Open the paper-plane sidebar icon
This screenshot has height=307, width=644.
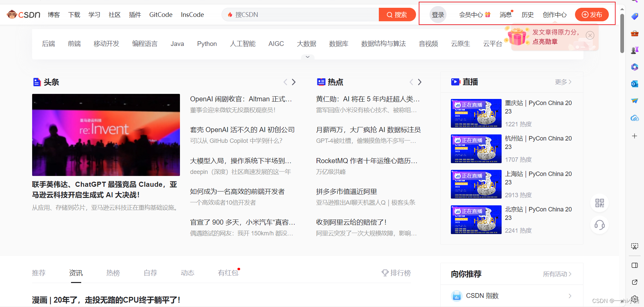[635, 101]
